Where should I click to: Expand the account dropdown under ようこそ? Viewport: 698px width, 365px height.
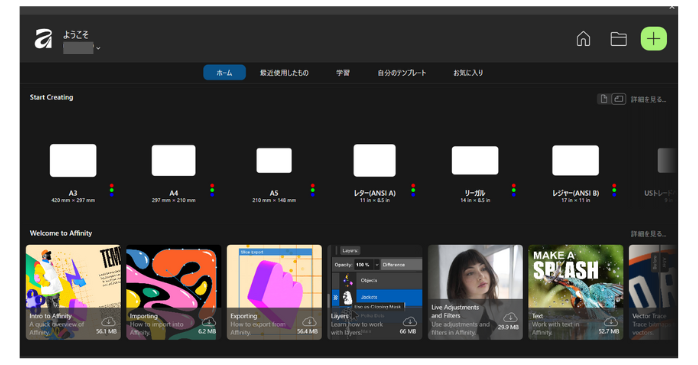[x=98, y=48]
